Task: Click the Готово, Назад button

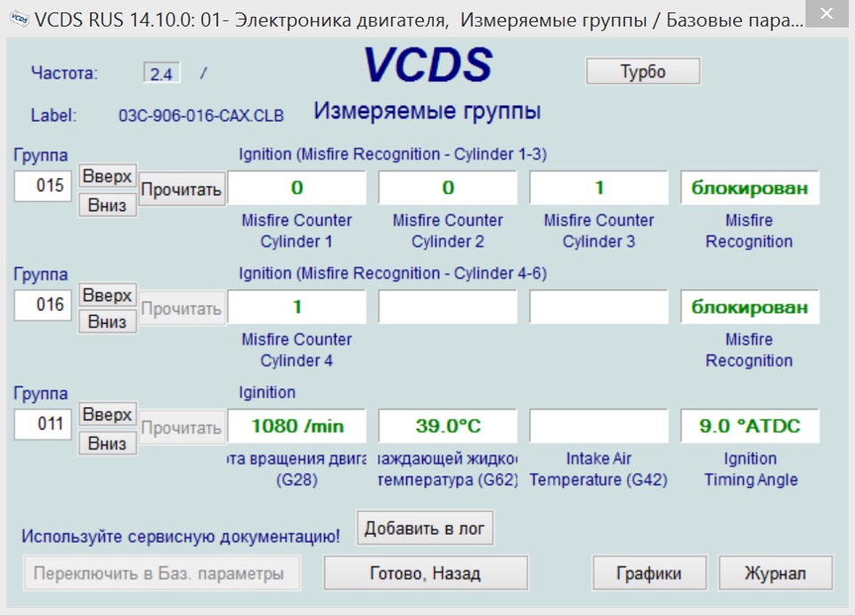Action: tap(426, 573)
